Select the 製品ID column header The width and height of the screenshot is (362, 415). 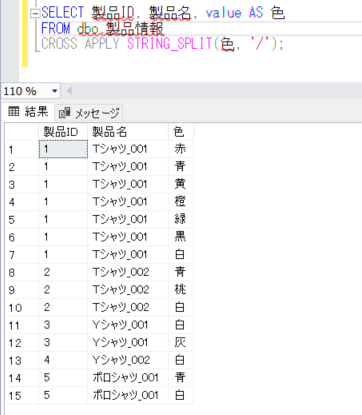[x=63, y=132]
